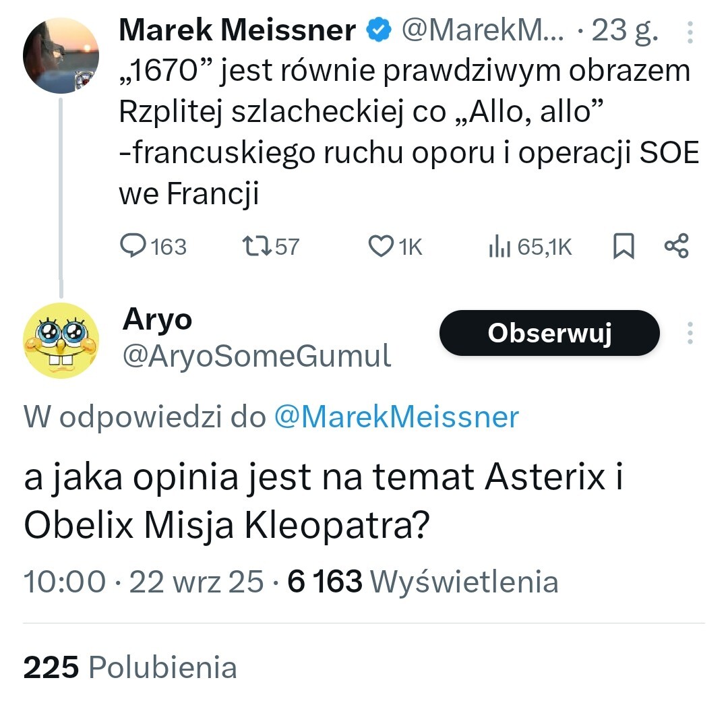Viewport: 728px width, 703px height.
Task: Open more options for Marek's tweet
Action: click(690, 32)
